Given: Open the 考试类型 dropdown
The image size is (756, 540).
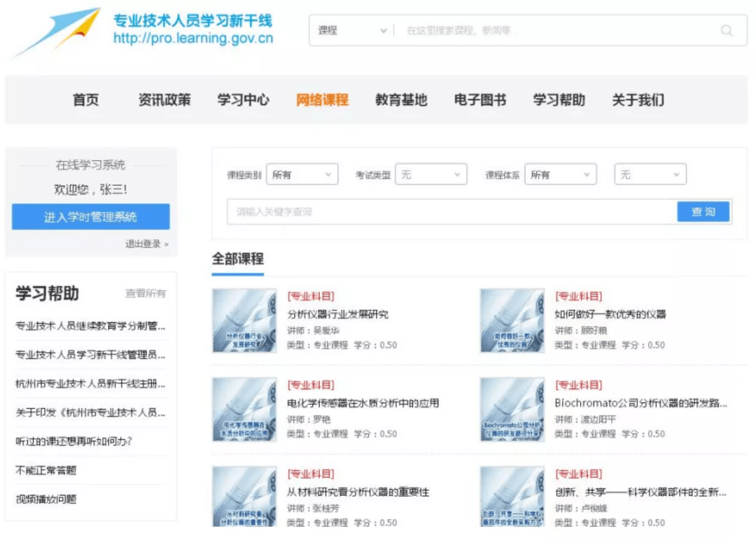Looking at the screenshot, I should point(432,174).
